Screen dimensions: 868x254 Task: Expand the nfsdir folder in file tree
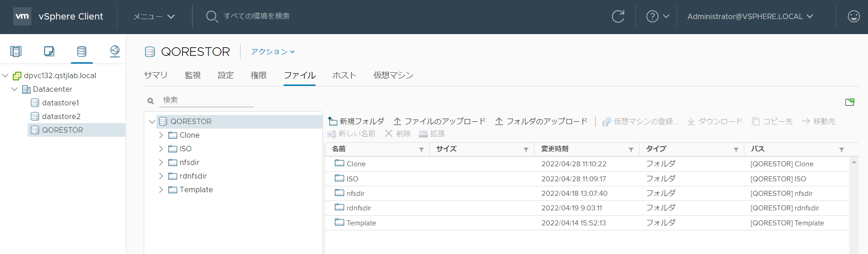point(161,162)
